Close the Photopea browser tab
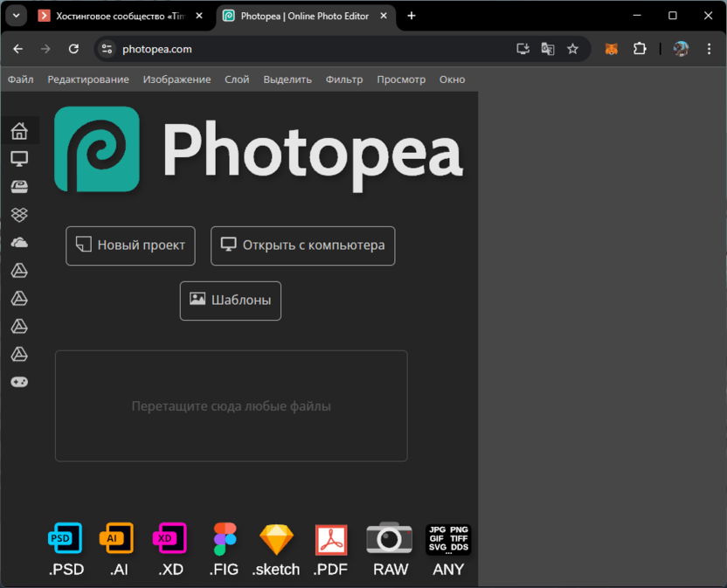The image size is (727, 588). (384, 16)
